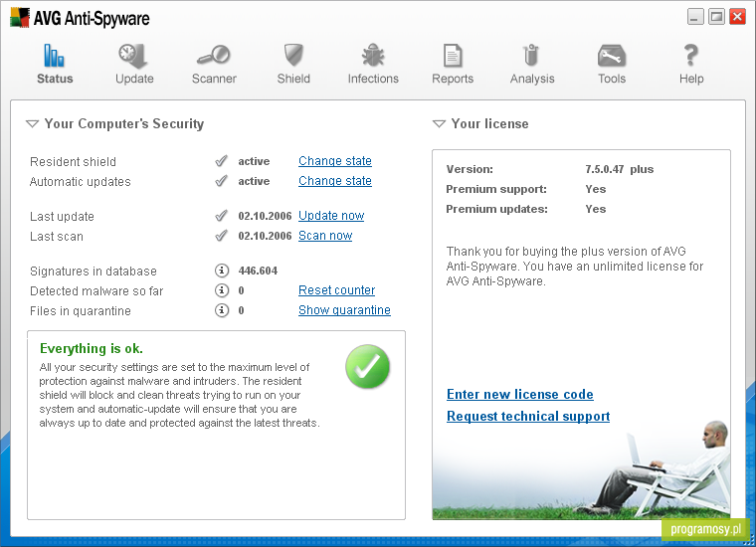Click the Signatures in database label
Screen dimensions: 756x547
click(94, 272)
